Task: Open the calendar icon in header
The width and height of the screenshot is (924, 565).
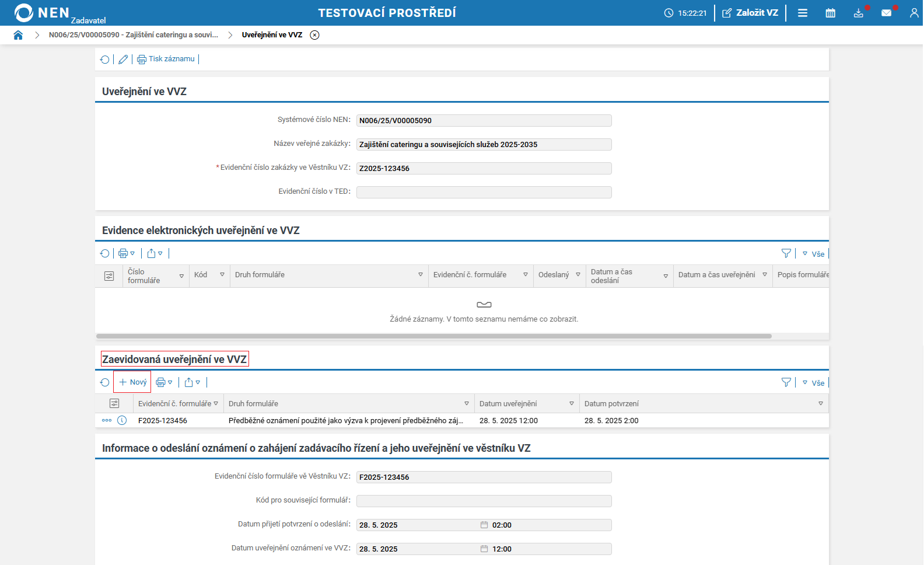Action: click(x=831, y=13)
